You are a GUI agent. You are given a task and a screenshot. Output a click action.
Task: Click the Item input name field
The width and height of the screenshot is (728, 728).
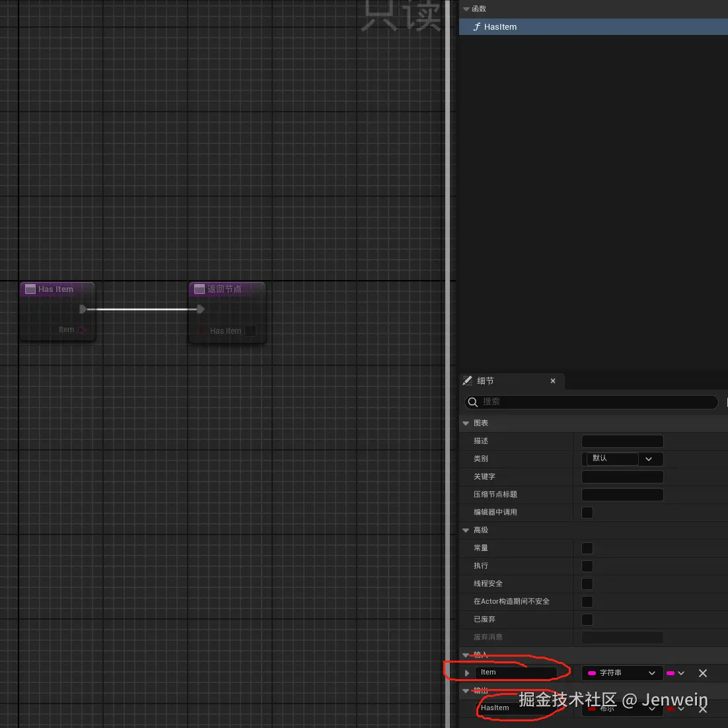(x=515, y=673)
